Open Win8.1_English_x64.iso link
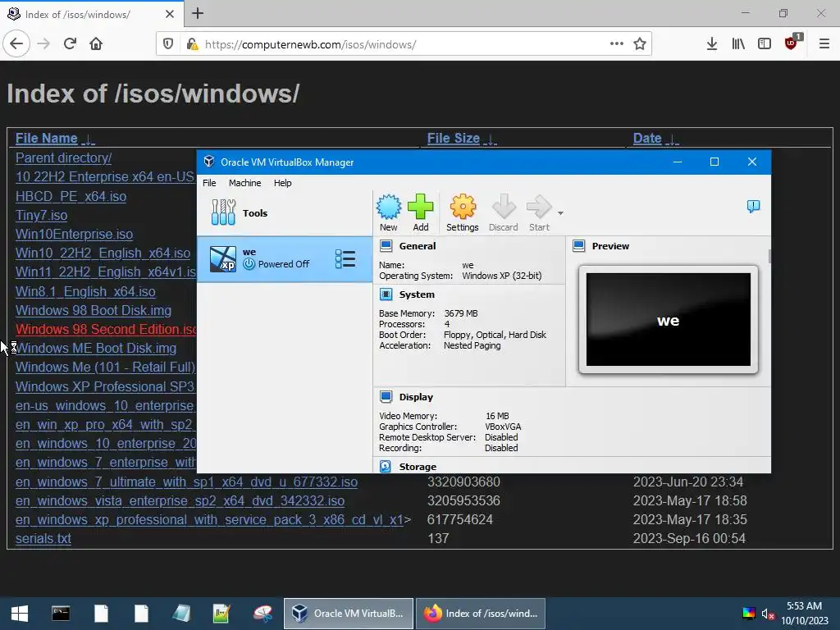 coord(85,291)
